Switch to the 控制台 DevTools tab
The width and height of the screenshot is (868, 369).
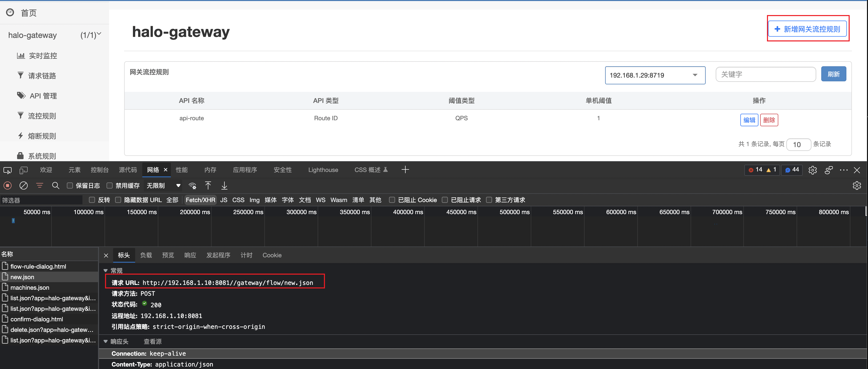coord(100,170)
